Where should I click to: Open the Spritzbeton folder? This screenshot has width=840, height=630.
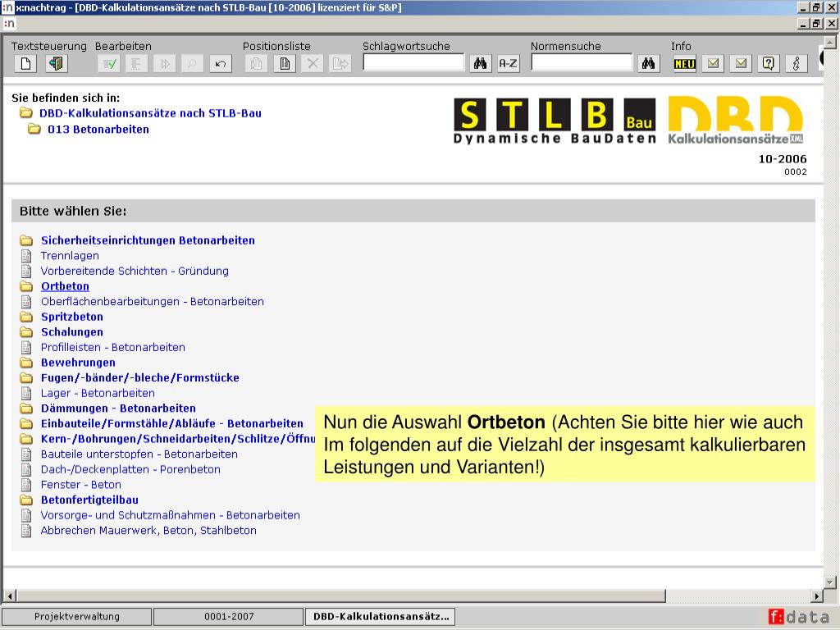click(72, 317)
